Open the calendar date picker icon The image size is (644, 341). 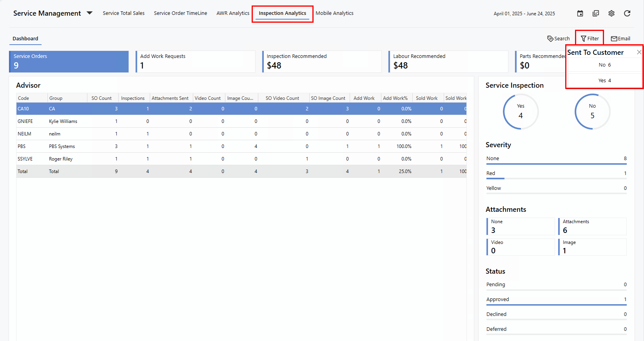[580, 13]
